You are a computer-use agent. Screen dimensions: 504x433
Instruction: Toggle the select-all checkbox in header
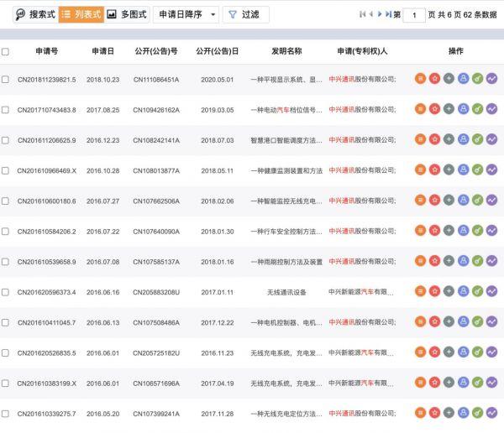(x=5, y=51)
